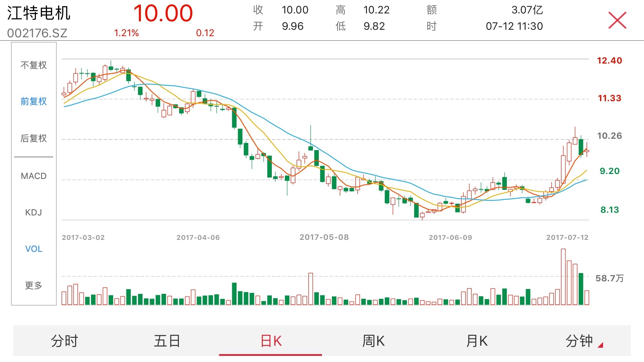Show the MACD indicator
The width and height of the screenshot is (644, 362).
click(x=34, y=176)
